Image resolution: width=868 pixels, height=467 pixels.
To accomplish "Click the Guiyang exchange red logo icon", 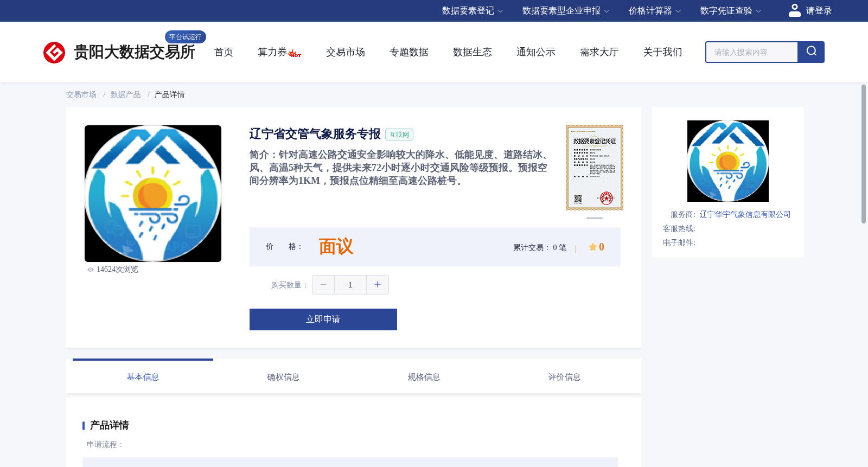I will click(54, 53).
